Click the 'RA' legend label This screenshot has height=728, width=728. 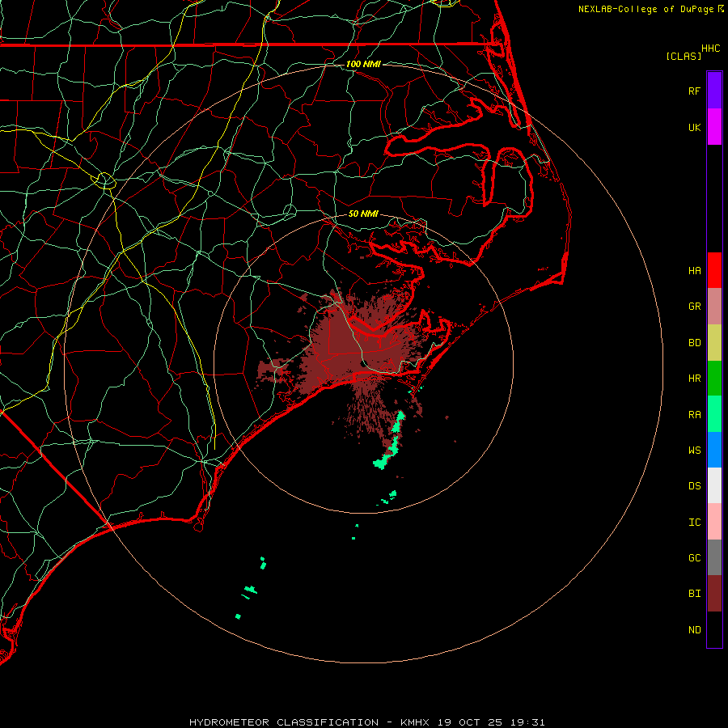tap(694, 415)
